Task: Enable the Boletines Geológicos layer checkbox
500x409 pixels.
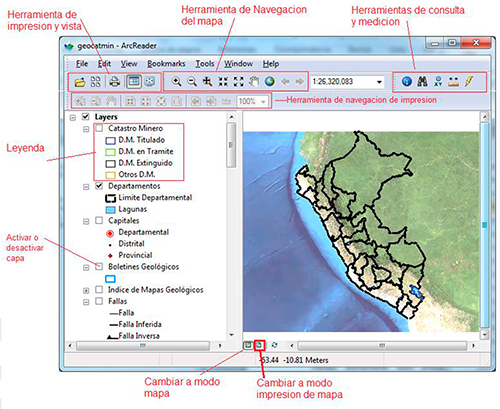Action: point(99,266)
